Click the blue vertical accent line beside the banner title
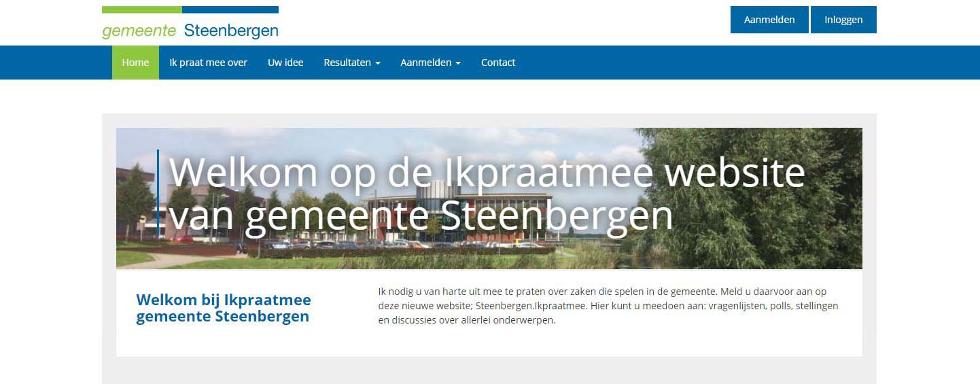The width and height of the screenshot is (980, 384). point(158,194)
